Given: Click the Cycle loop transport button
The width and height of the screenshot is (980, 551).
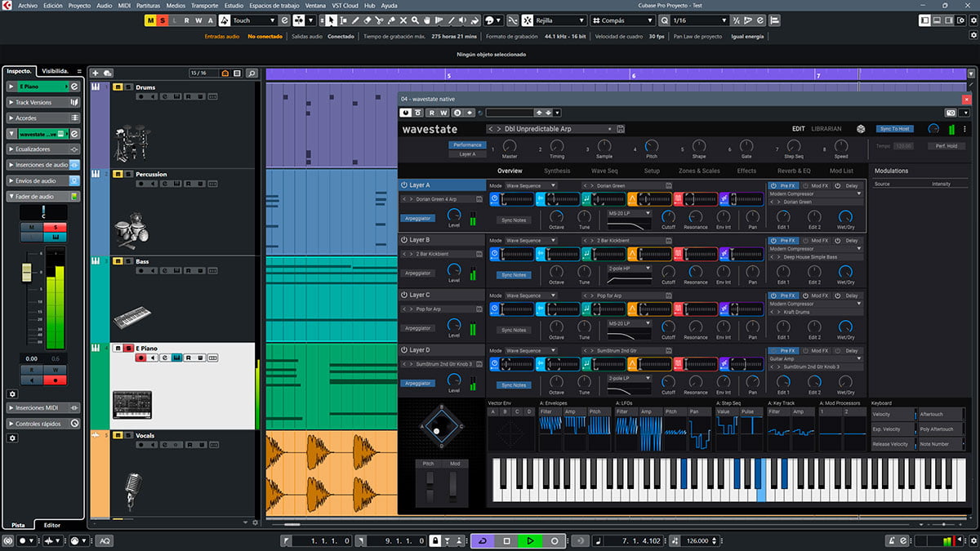Looking at the screenshot, I should click(x=482, y=540).
